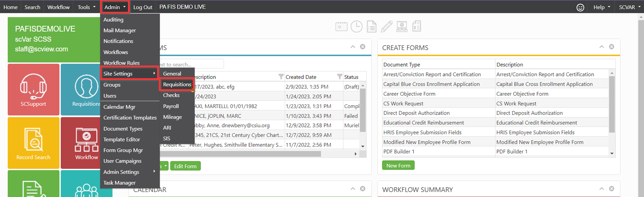
Task: Open the Record Search tile
Action: tap(33, 142)
